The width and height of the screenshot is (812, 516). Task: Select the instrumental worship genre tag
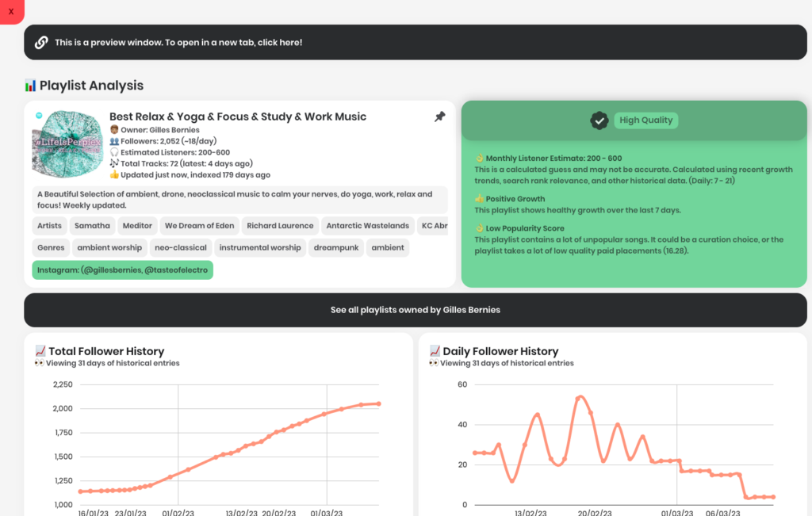[260, 247]
